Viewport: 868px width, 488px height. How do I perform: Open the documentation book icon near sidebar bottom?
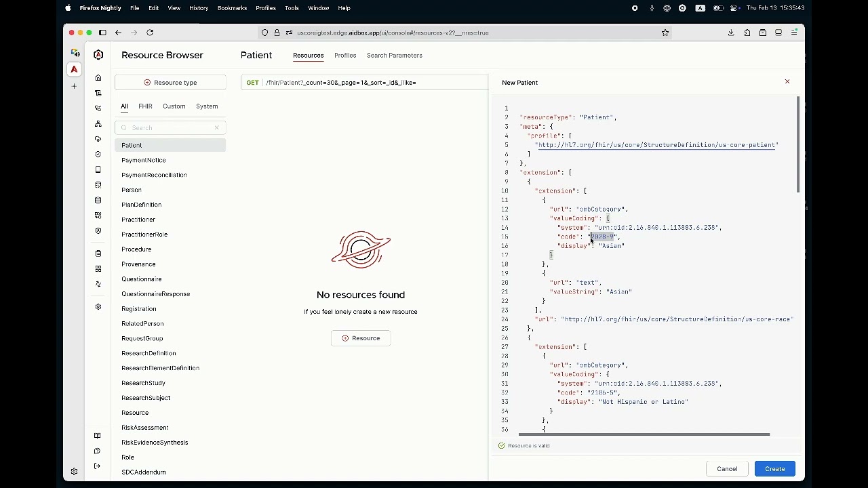[x=98, y=436]
